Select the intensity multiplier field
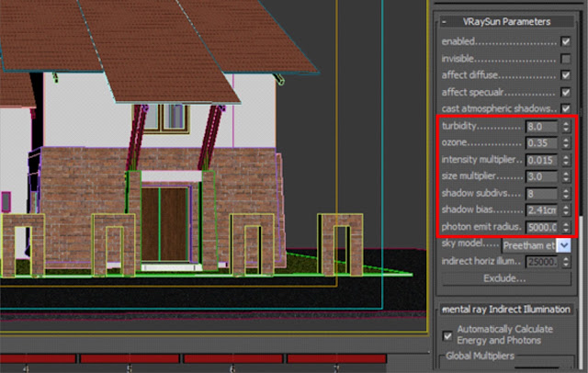This screenshot has height=373, width=588. click(541, 160)
